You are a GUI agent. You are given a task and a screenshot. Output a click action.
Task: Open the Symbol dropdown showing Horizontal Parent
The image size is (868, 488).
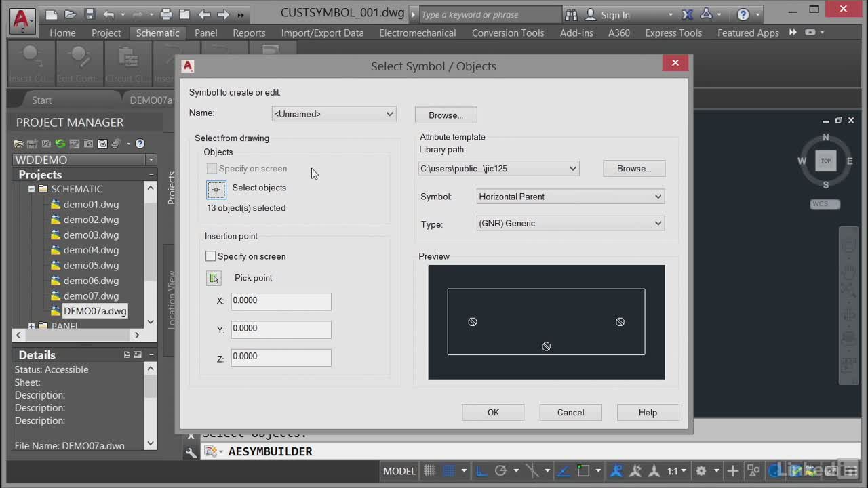tap(570, 197)
